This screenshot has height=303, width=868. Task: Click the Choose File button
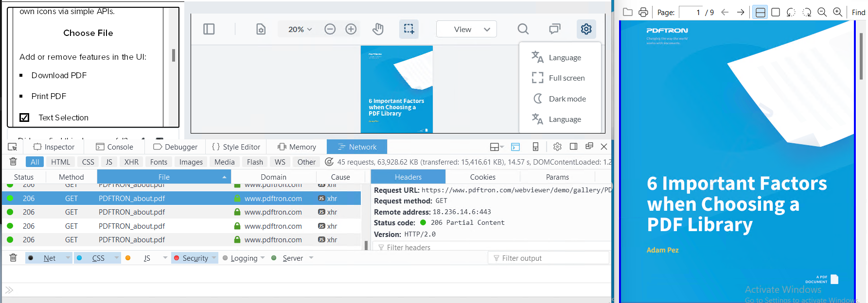coord(88,33)
